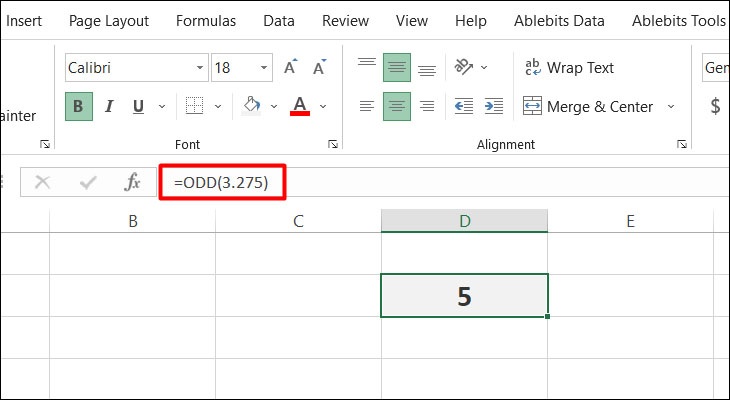Click Merge & Center button
Image resolution: width=730 pixels, height=400 pixels.
point(588,107)
